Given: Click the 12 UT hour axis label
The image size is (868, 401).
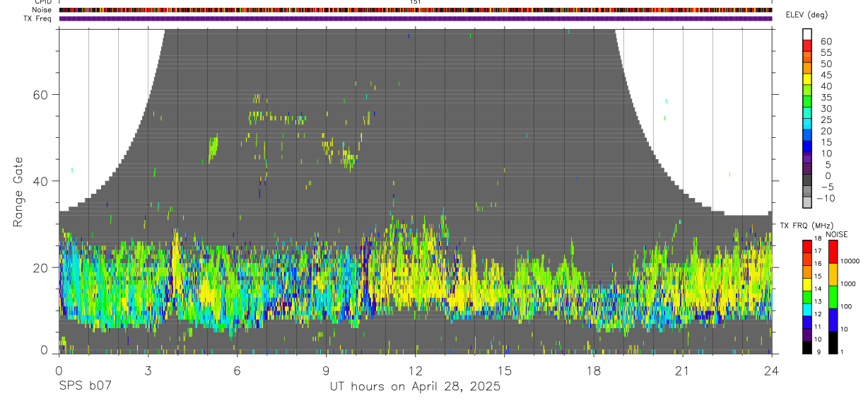Looking at the screenshot, I should coord(415,371).
